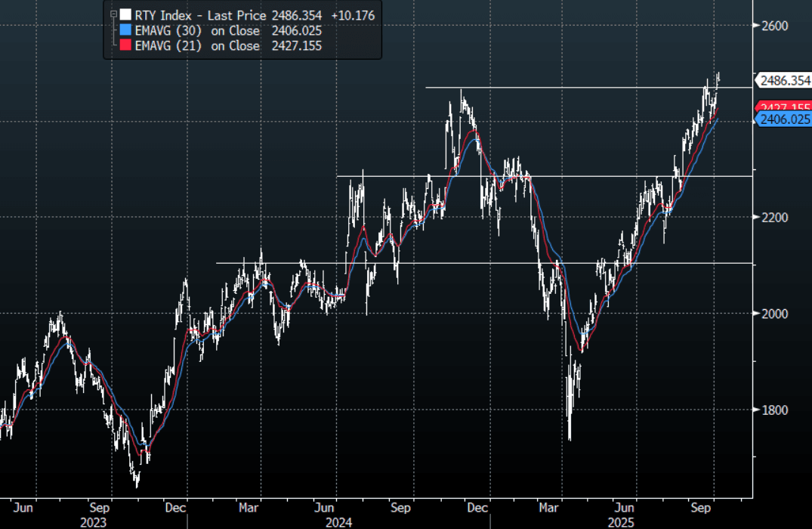Click the 1800 label on the price axis
812x529 pixels.
click(774, 410)
